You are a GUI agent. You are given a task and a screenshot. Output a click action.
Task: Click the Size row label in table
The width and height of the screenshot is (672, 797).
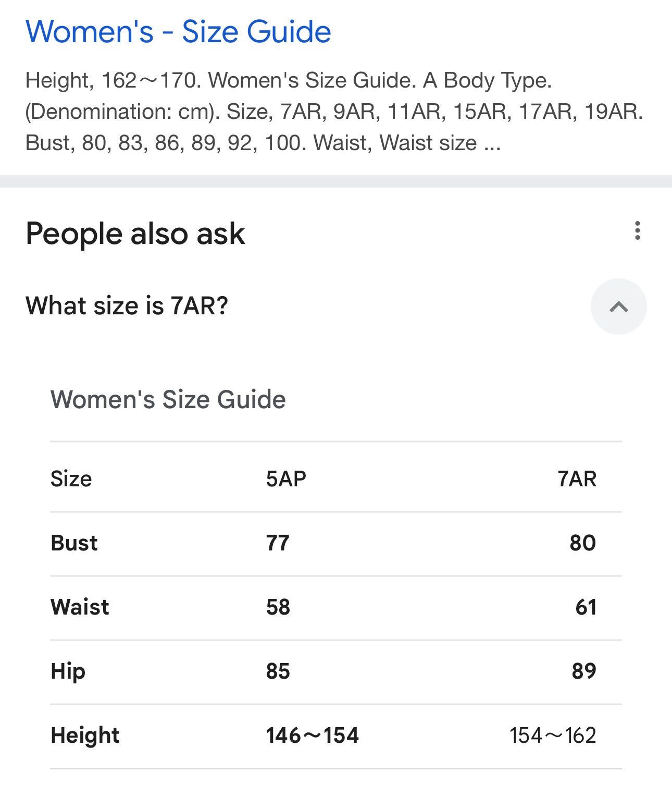coord(71,479)
